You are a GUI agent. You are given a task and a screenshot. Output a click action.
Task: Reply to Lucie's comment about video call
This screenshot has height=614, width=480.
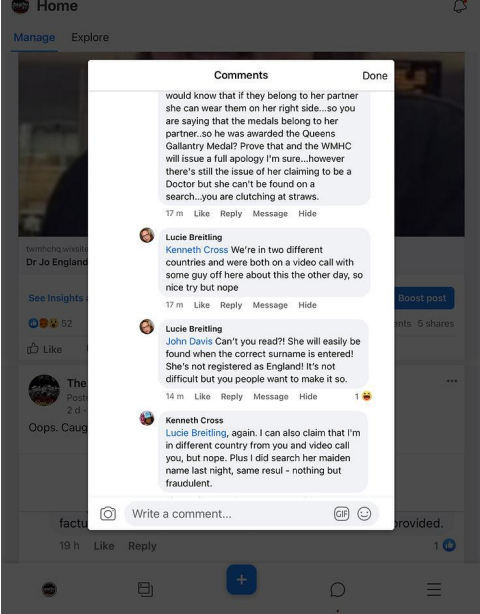[x=231, y=305]
